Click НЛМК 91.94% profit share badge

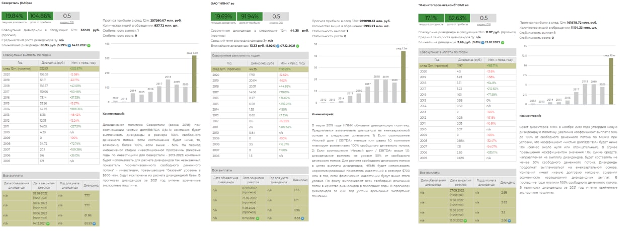tap(250, 17)
